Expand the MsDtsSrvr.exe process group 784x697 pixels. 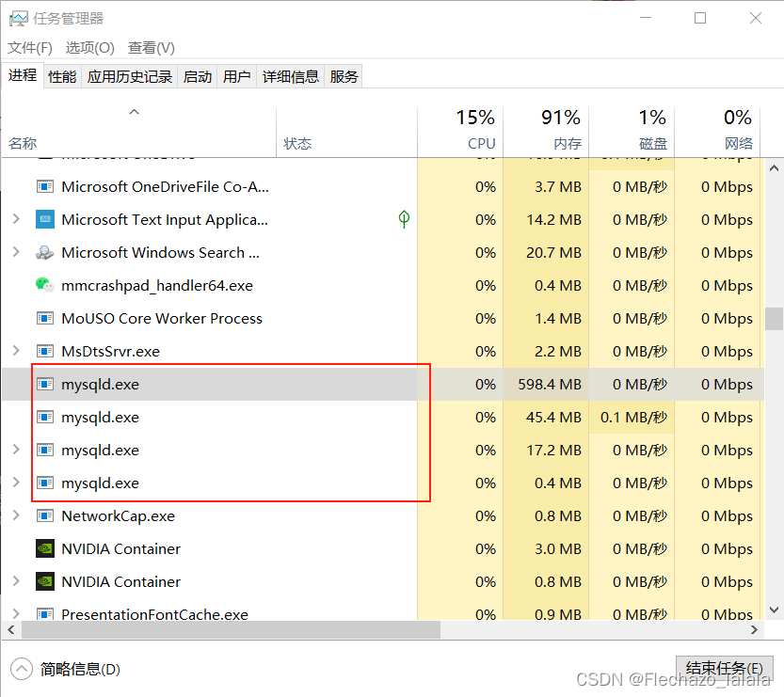point(16,351)
